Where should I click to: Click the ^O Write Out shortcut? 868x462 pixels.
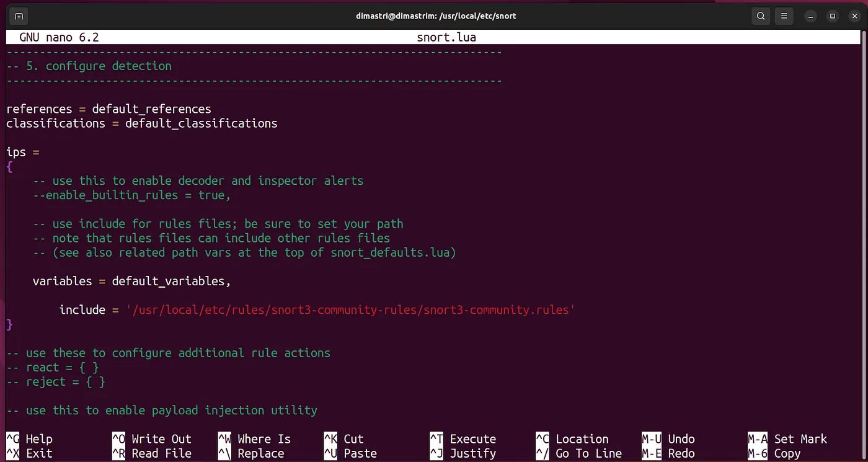(151, 439)
